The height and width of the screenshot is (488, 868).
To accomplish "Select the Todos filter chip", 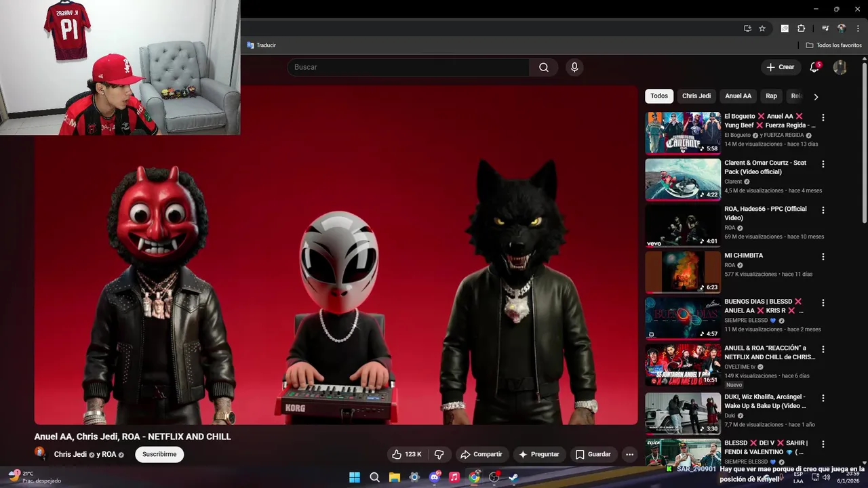I will [x=659, y=96].
